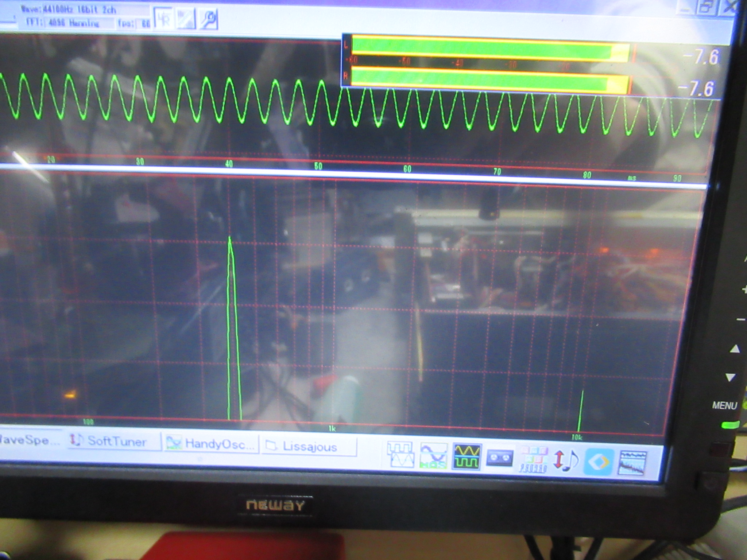Launch the sine wave HQS taskbar icon
This screenshot has height=560, width=747.
pyautogui.click(x=433, y=456)
